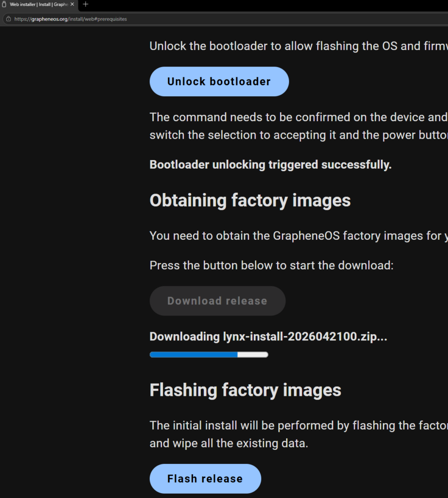Click the Flashing factory images heading
Screen dimensions: 448x498
(245, 390)
